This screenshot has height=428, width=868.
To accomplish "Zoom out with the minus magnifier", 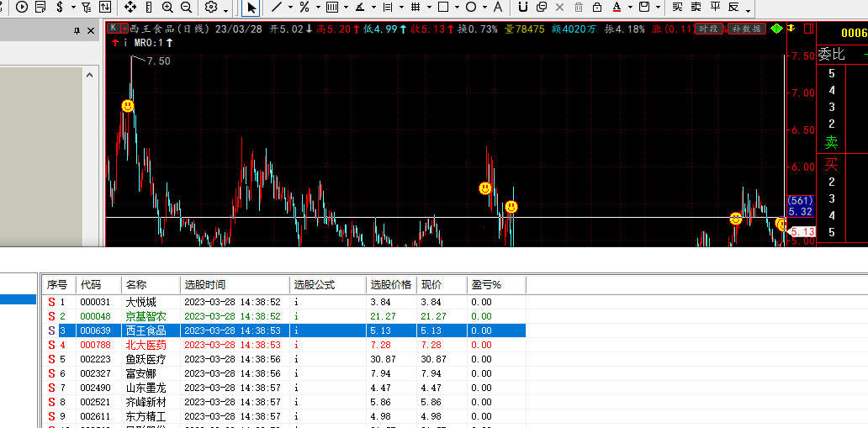I will click(x=186, y=8).
